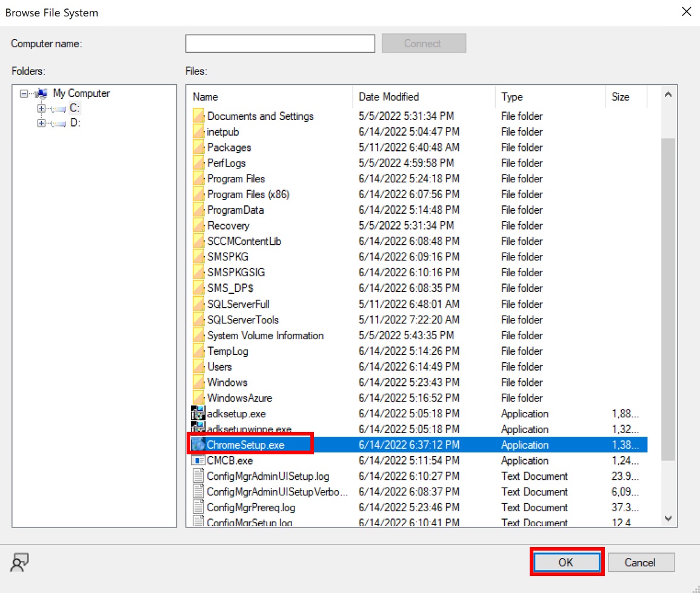
Task: Click date 6/14/2022 6:37:12 PM cell
Action: pos(409,445)
